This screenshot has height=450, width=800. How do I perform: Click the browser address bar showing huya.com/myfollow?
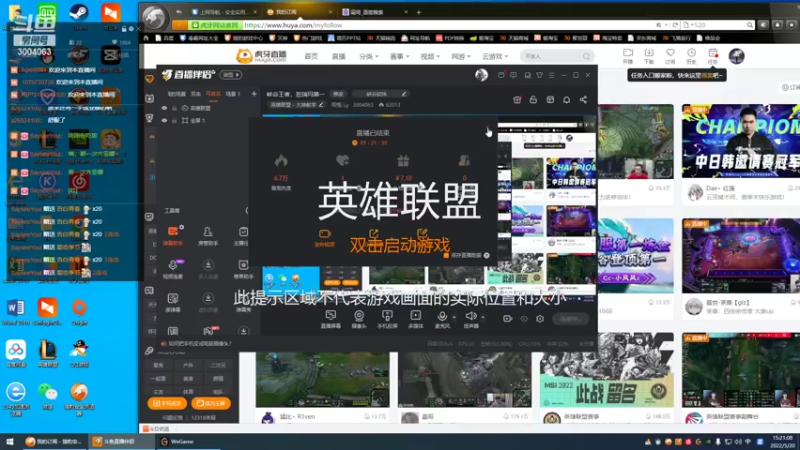click(449, 25)
